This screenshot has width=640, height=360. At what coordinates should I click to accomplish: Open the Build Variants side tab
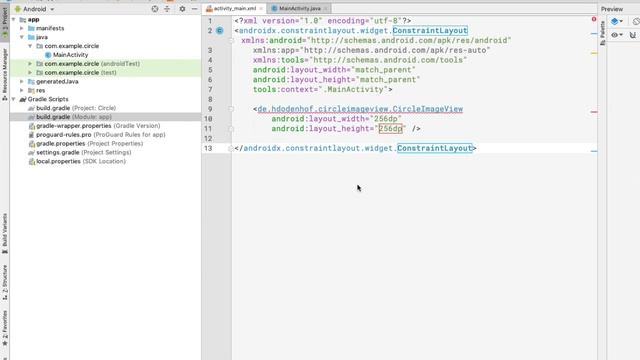tap(4, 233)
